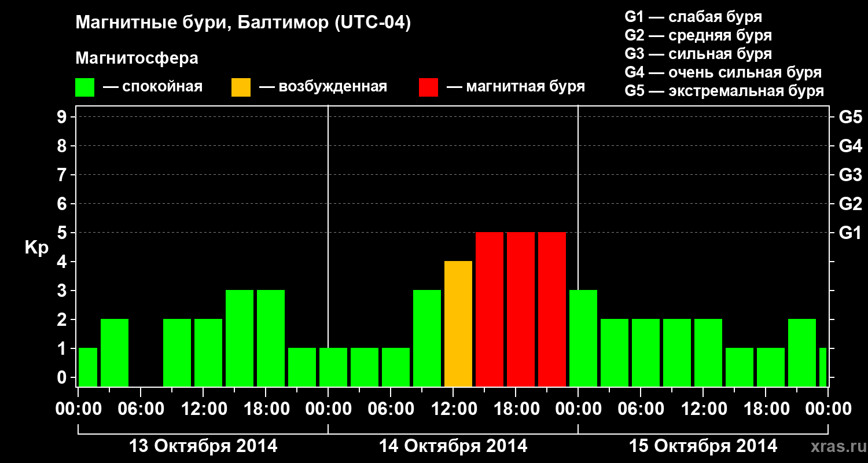Click the '14 Октября 2014' date label

pyautogui.click(x=453, y=446)
